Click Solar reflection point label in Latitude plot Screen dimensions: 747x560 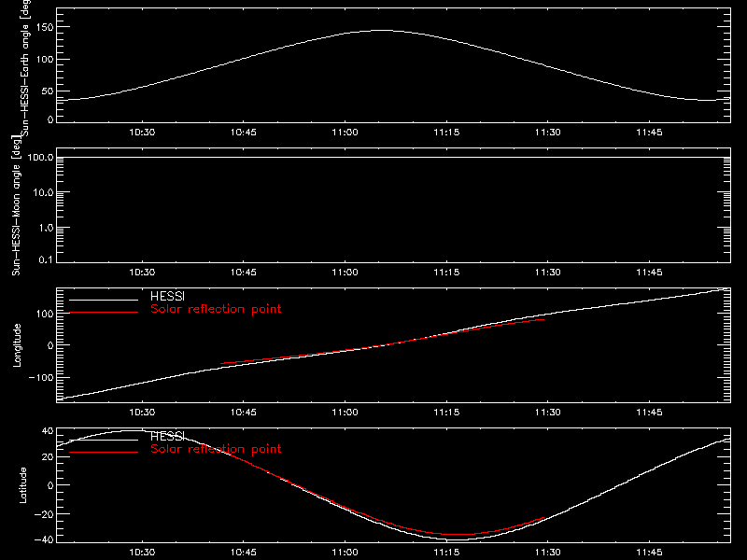pos(216,449)
